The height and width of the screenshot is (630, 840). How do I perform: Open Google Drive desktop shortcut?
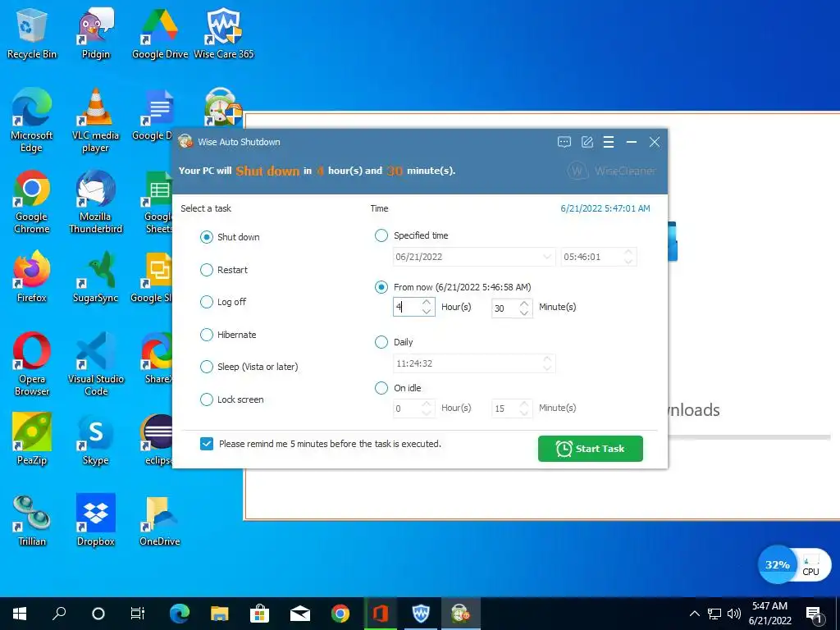coord(160,33)
